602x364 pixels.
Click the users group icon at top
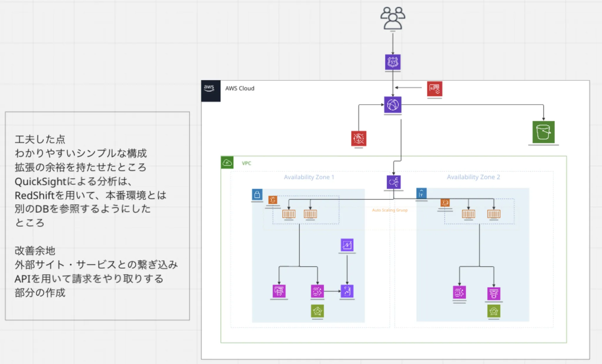393,18
